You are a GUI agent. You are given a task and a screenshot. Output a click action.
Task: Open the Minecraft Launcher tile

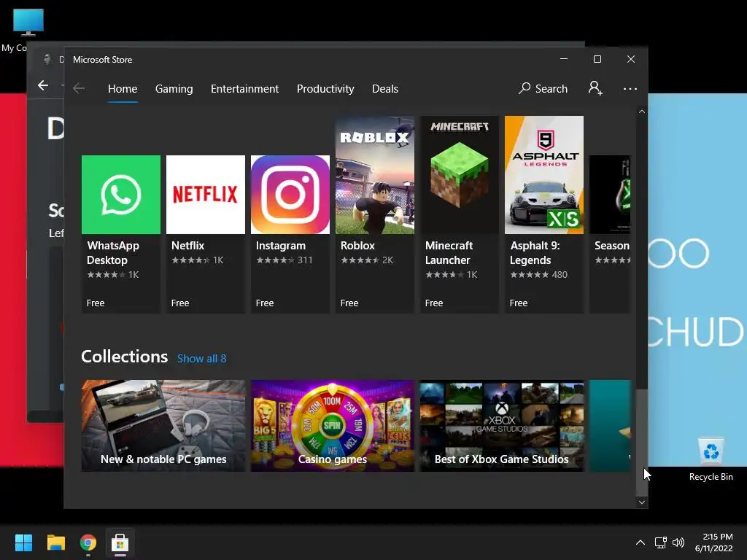(460, 214)
